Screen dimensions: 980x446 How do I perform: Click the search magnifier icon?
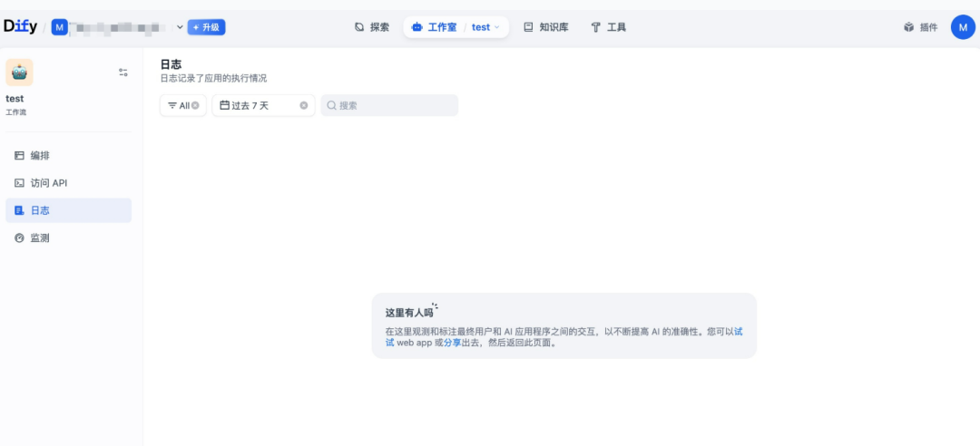point(332,105)
